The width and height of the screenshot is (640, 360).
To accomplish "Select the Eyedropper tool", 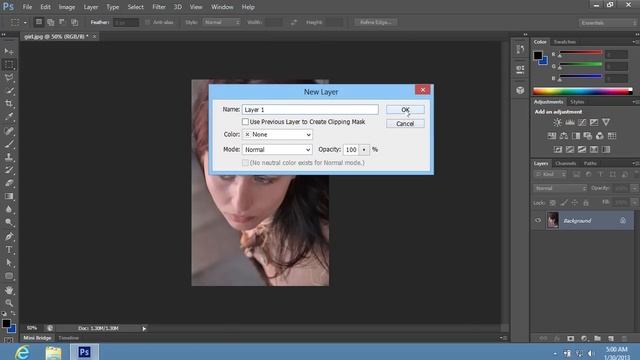I will click(x=9, y=116).
